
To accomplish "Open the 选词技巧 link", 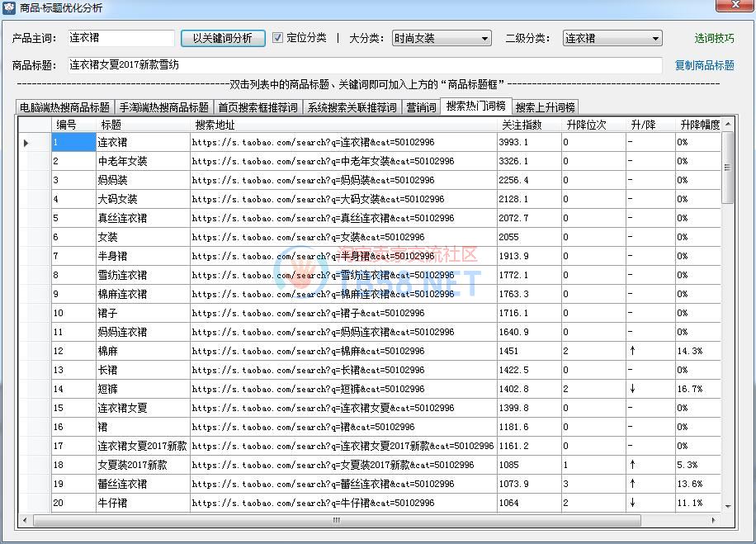I will tap(714, 38).
